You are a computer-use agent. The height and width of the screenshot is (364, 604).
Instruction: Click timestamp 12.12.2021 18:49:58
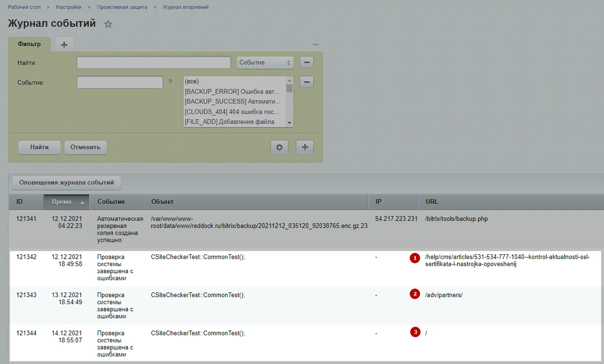pyautogui.click(x=67, y=260)
